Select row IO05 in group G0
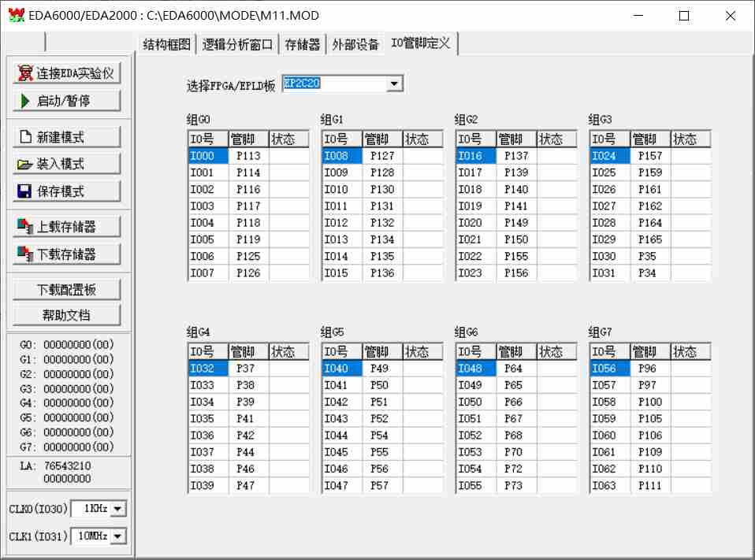This screenshot has height=560, width=755. point(208,239)
